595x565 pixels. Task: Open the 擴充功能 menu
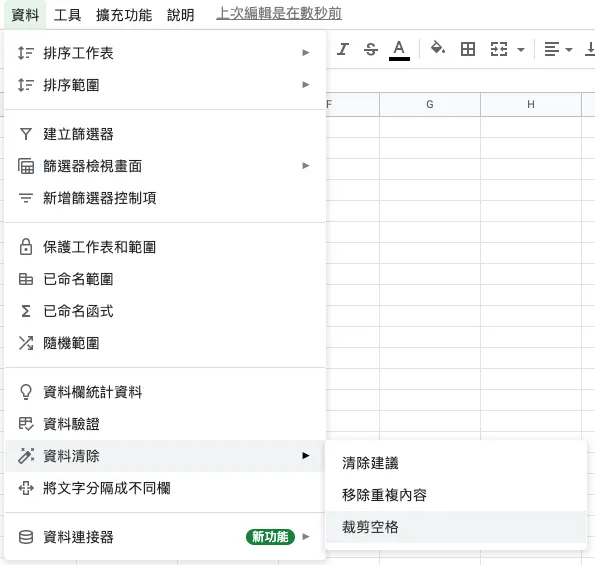point(124,15)
